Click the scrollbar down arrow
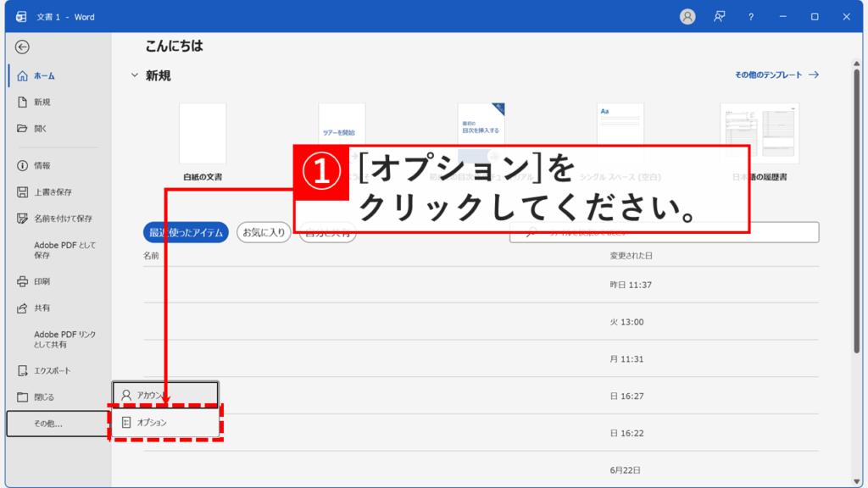This screenshot has width=868, height=488. click(x=857, y=481)
